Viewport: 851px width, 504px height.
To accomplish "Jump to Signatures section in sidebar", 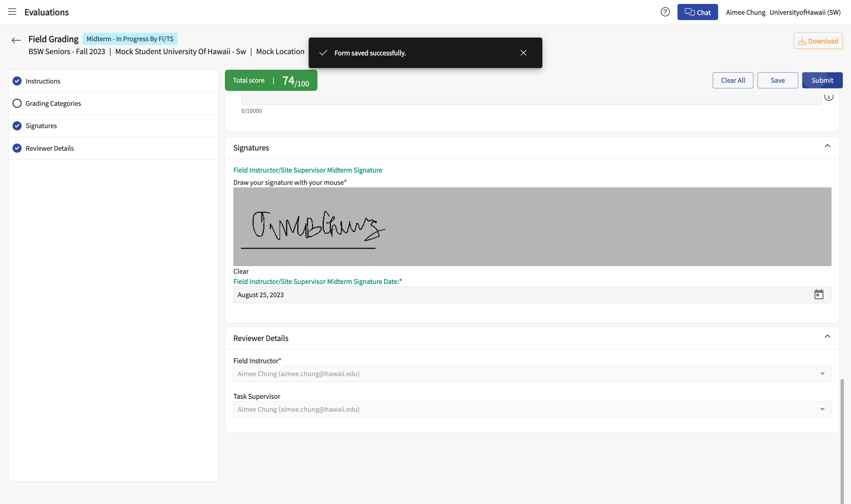I will 113,126.
